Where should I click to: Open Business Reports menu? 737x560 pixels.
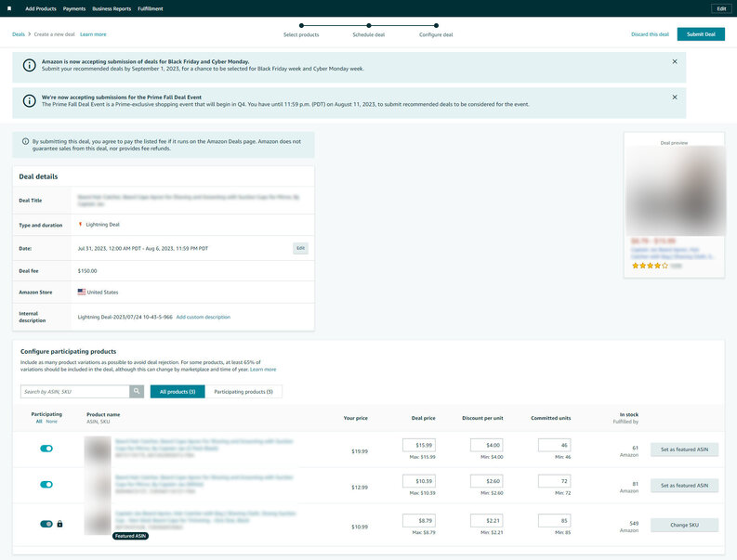click(112, 8)
